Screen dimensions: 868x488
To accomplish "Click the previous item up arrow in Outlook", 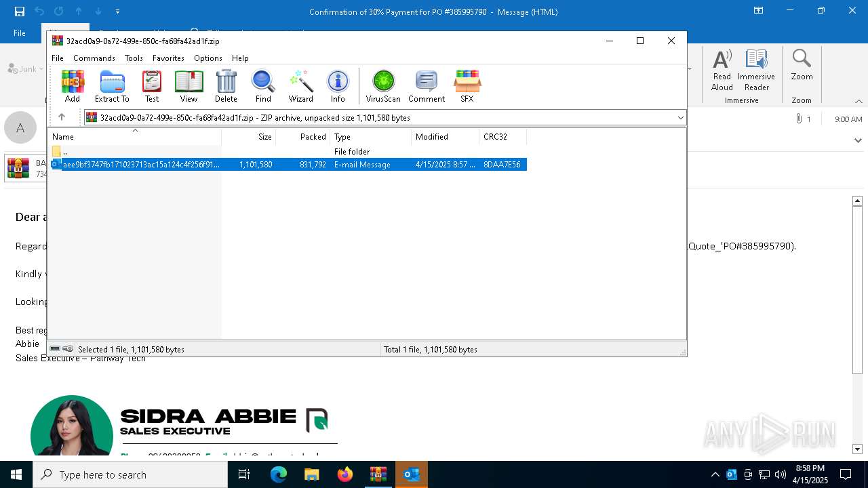I will pos(79,12).
